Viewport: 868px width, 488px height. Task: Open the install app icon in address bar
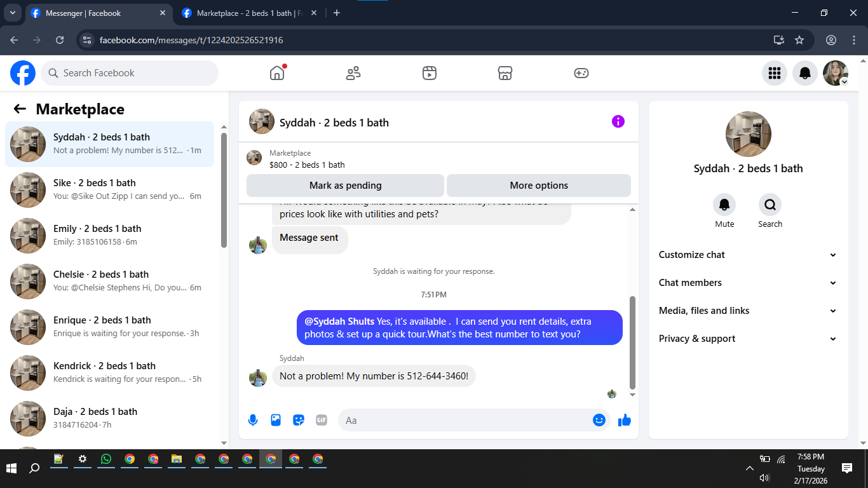click(779, 40)
